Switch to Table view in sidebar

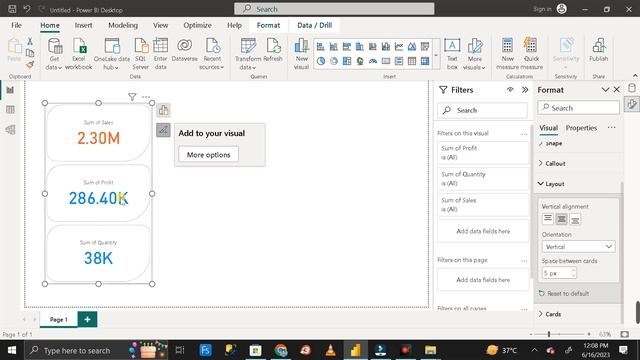coord(10,110)
